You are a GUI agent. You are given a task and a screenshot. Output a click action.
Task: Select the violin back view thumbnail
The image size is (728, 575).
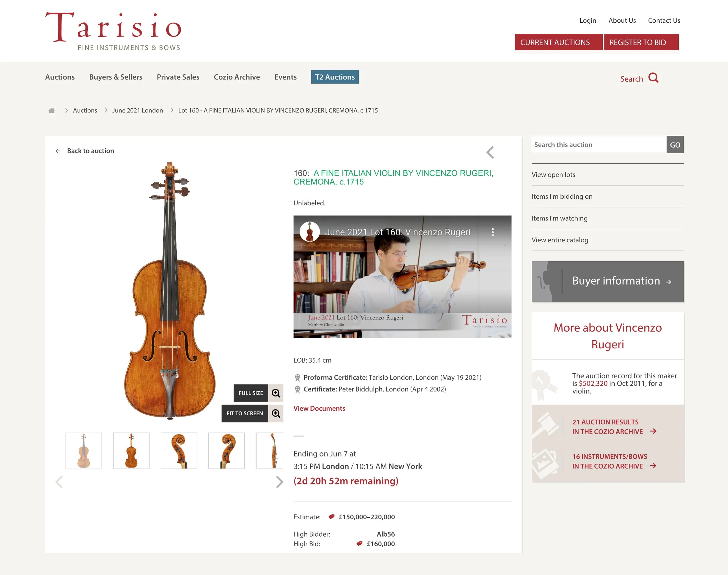tap(131, 451)
